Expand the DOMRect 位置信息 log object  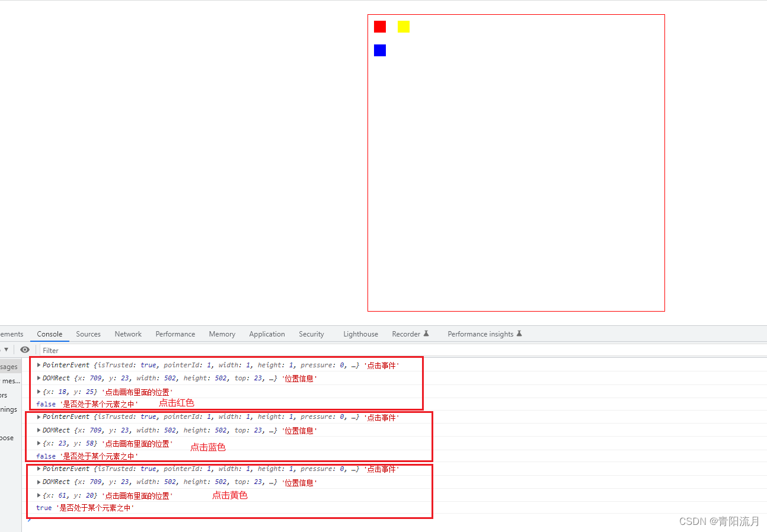(x=39, y=378)
